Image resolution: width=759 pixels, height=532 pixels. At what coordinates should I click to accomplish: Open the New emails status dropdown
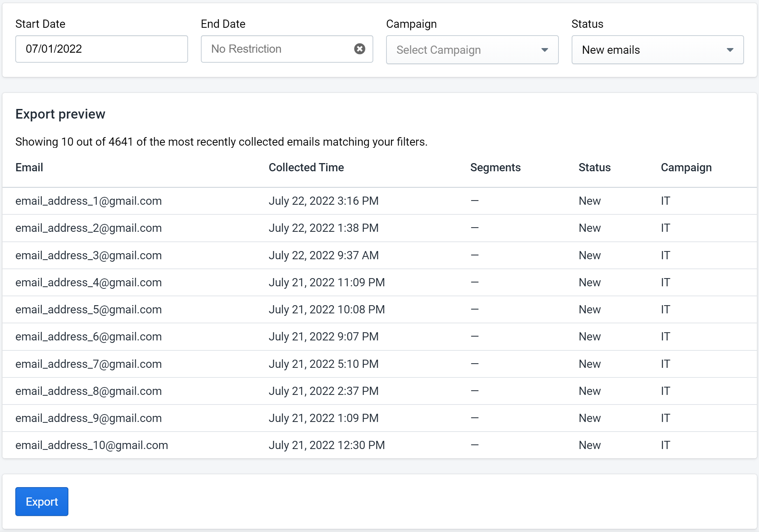[x=657, y=50]
